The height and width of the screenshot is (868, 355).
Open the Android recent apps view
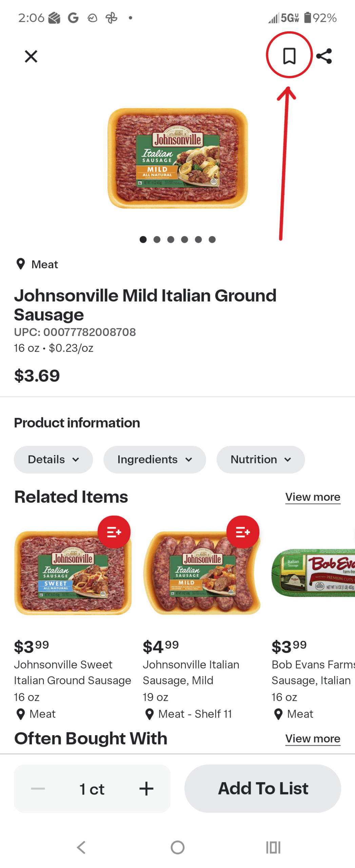(x=273, y=847)
